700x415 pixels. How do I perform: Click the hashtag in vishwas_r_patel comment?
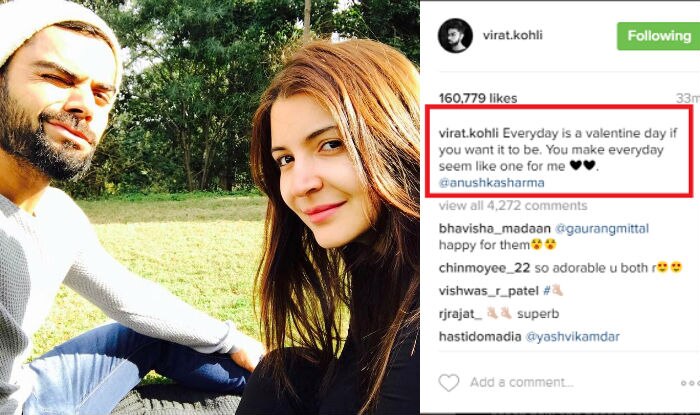point(553,291)
